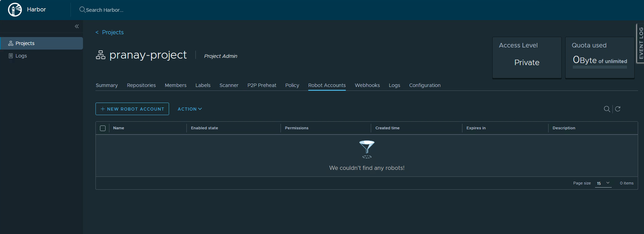Click the '0Byte of unlimited' quota text
Viewport: 644px width, 234px height.
[x=600, y=60]
